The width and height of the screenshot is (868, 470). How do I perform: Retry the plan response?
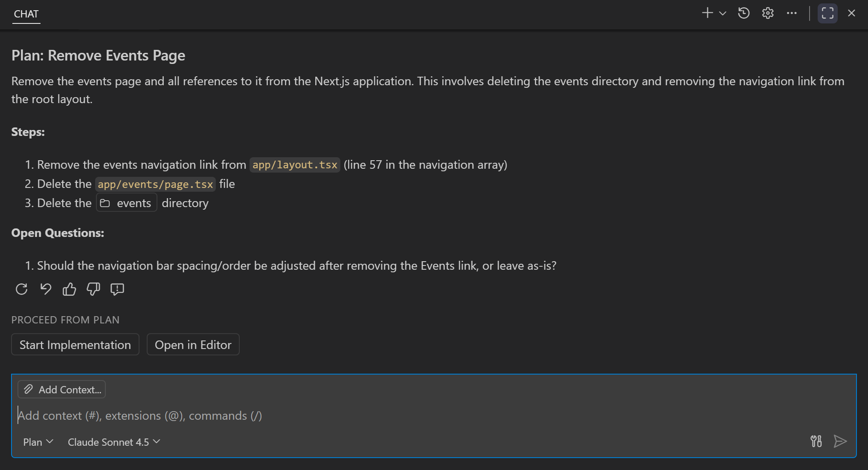(x=21, y=289)
